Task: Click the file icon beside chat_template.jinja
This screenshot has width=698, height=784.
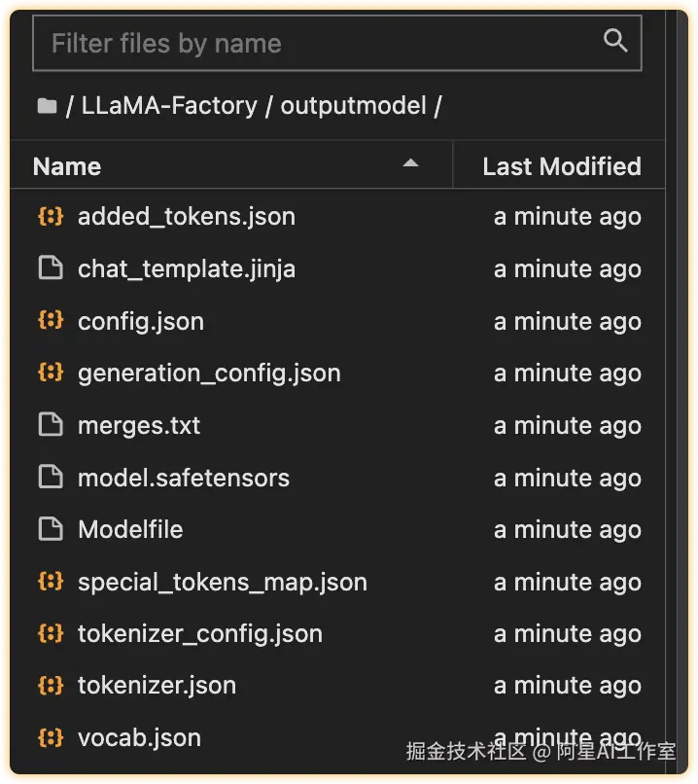Action: click(50, 268)
